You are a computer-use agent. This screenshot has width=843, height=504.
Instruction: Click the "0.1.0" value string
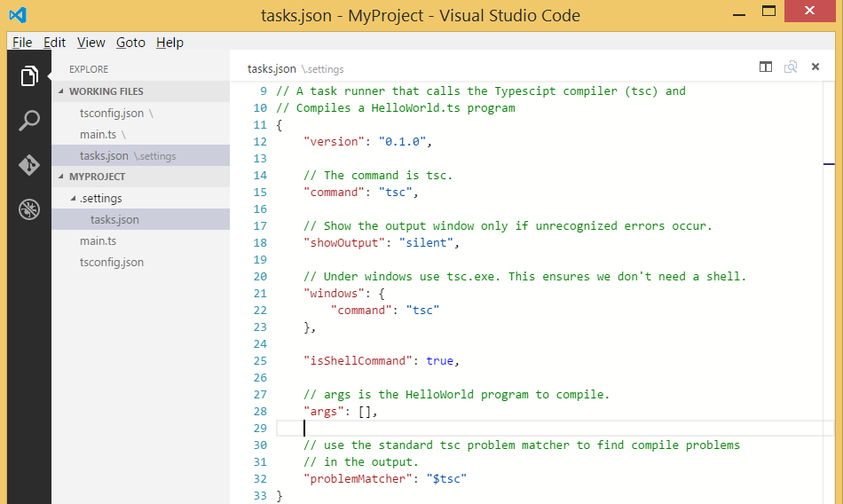pos(402,141)
